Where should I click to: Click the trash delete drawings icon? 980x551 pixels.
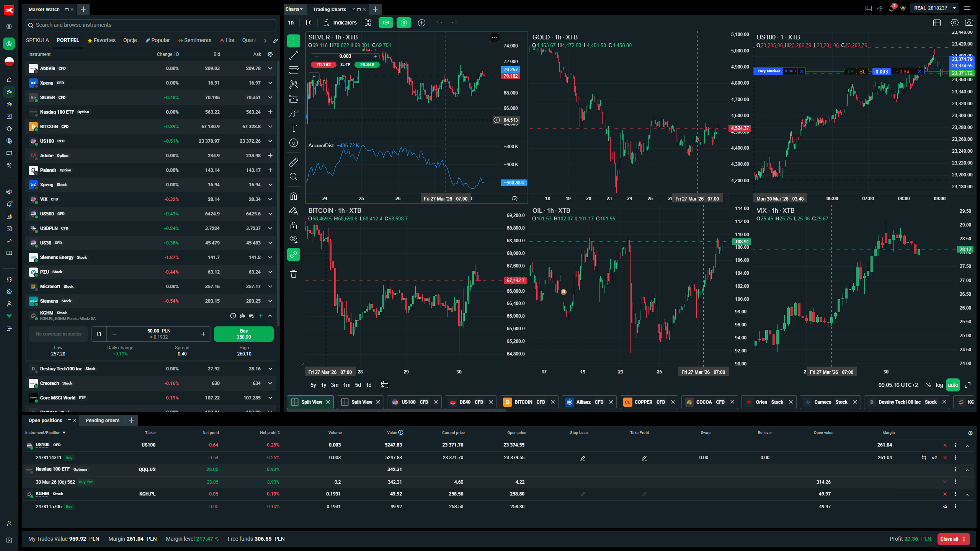(x=294, y=274)
